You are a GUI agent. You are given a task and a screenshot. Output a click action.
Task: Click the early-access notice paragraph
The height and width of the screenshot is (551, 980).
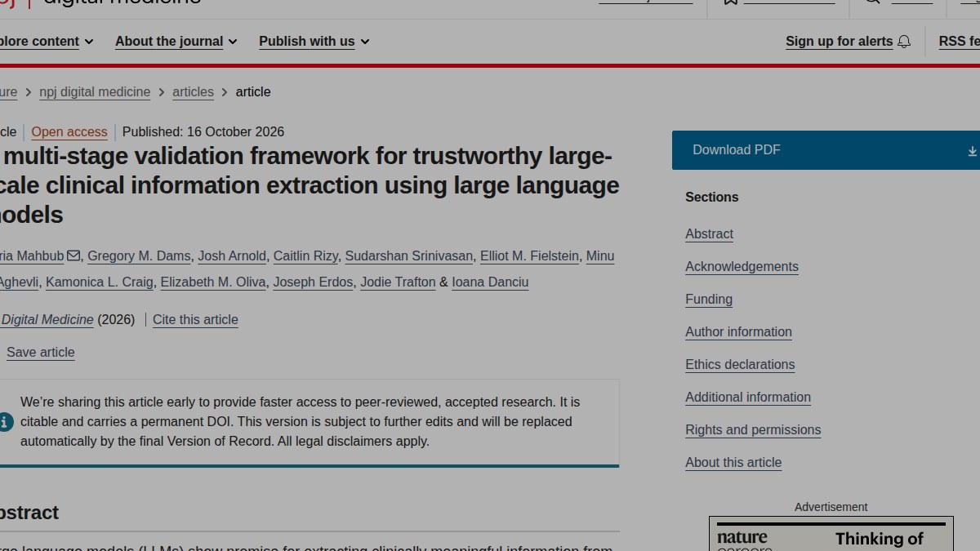(301, 422)
